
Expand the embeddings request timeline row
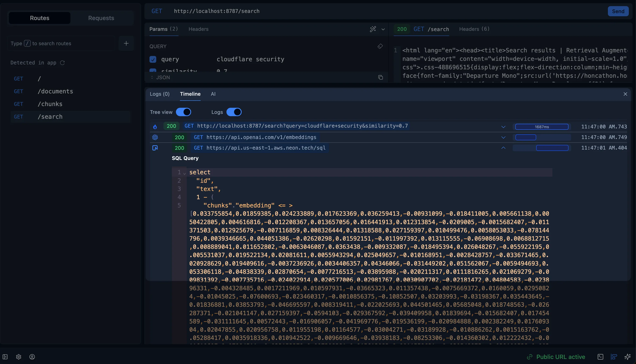click(503, 137)
